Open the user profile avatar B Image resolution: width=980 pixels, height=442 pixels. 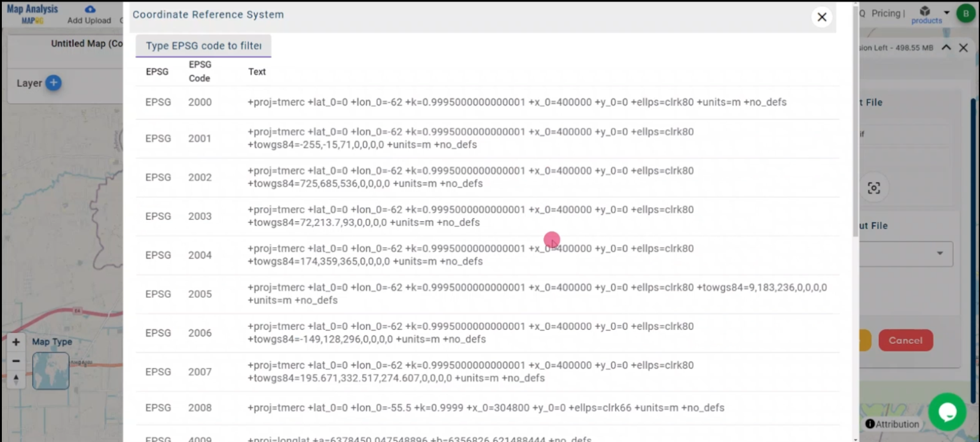pos(966,13)
